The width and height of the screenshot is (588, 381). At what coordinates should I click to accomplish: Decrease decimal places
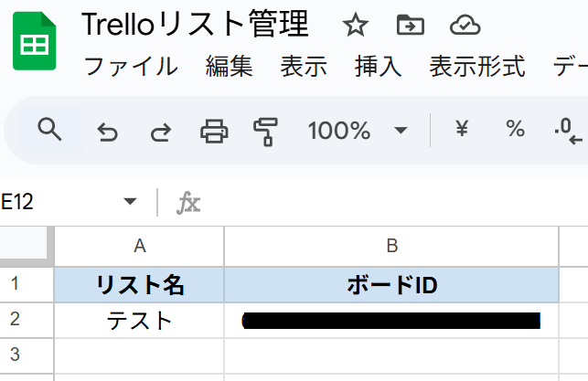point(568,132)
